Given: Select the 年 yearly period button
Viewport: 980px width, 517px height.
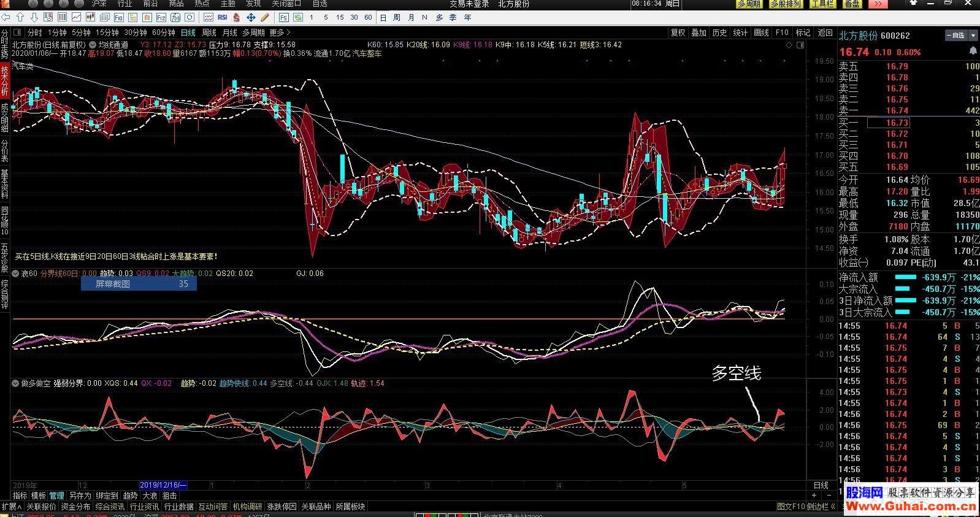Looking at the screenshot, I should coord(467,17).
